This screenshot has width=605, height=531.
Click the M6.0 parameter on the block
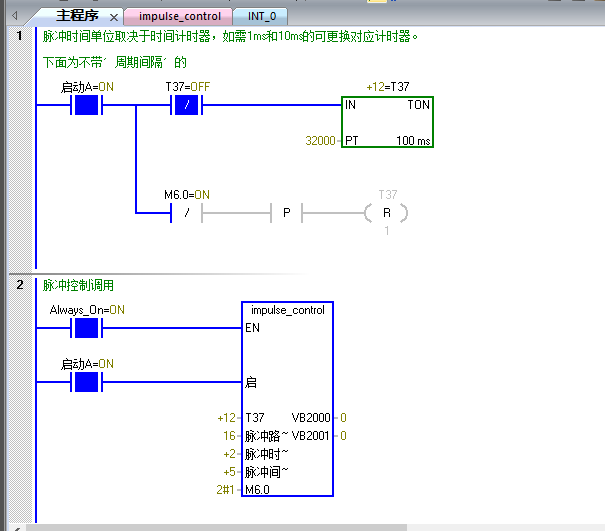258,489
